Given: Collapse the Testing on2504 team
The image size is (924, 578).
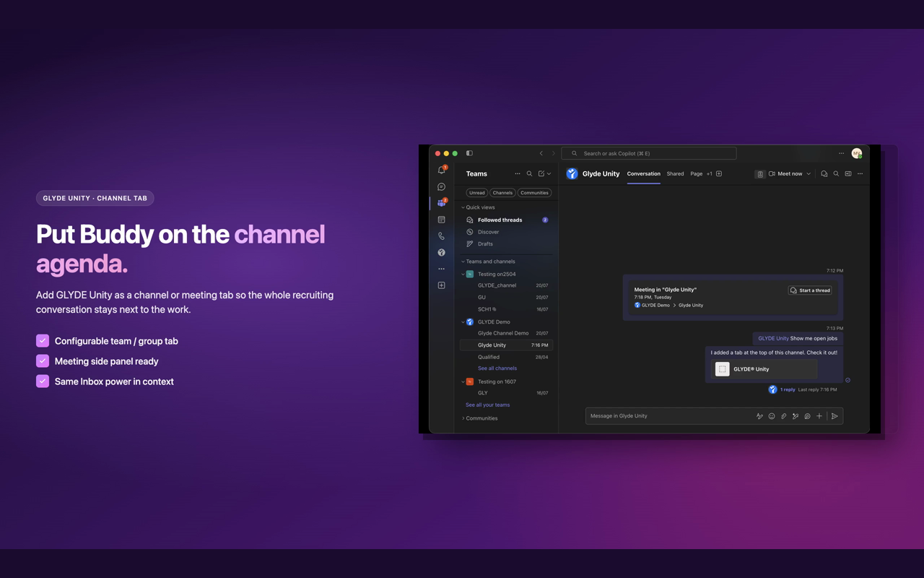Looking at the screenshot, I should (463, 275).
